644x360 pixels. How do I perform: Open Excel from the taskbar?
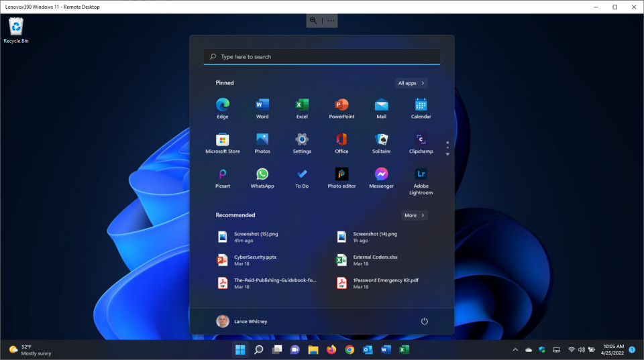pyautogui.click(x=404, y=350)
